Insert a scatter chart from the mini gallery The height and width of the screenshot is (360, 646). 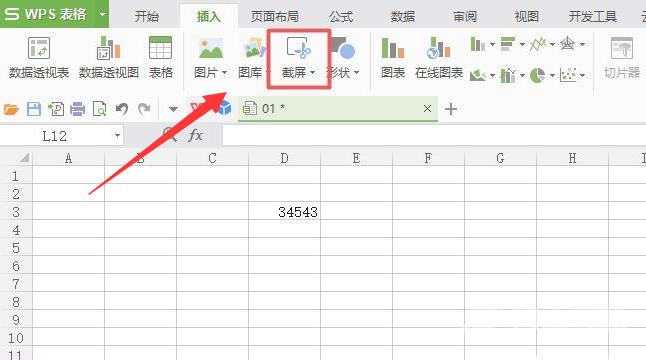point(568,75)
